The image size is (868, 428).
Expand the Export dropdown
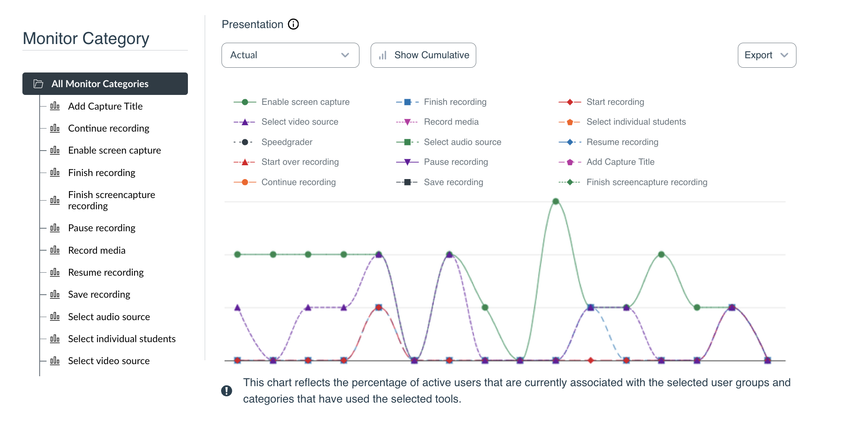coord(766,55)
